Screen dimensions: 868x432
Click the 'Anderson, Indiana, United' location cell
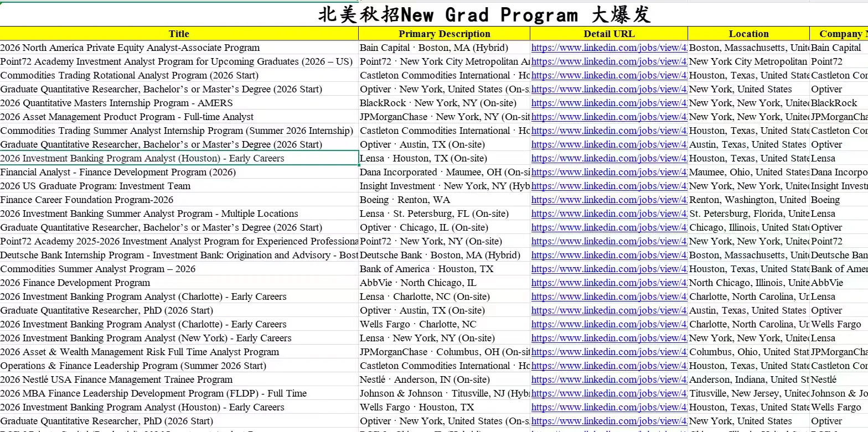(x=749, y=380)
